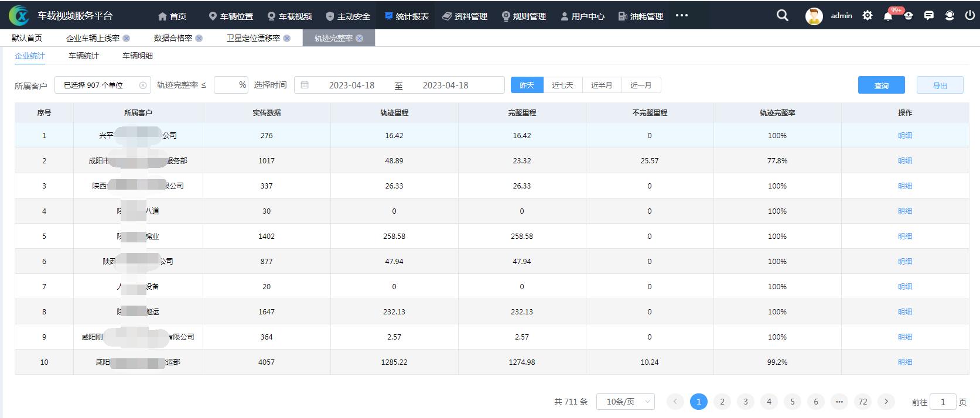
Task: Open the 10条/页 page size dropdown
Action: tap(626, 402)
